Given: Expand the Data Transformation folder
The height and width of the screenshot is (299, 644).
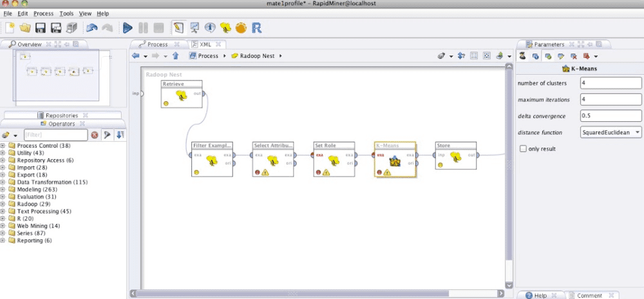Looking at the screenshot, I should coord(4,182).
